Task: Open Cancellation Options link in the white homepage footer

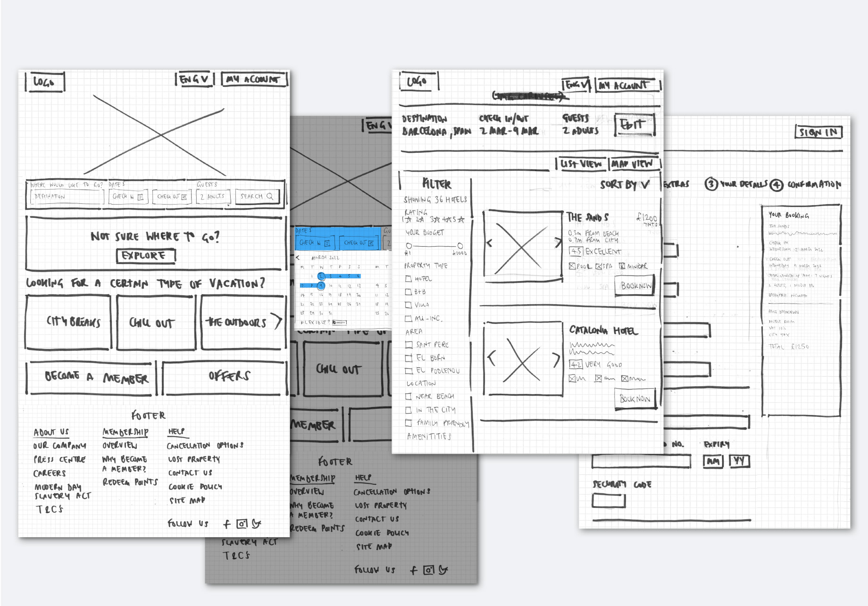Action: tap(205, 446)
